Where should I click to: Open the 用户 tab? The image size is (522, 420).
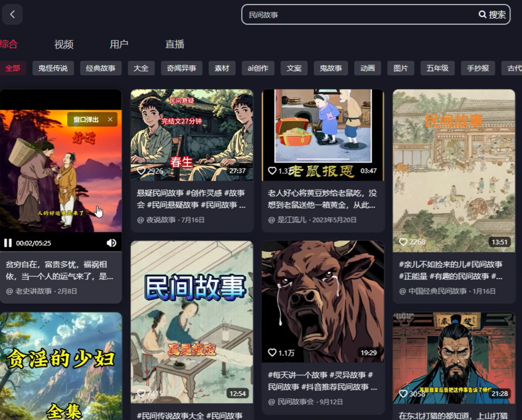click(119, 44)
